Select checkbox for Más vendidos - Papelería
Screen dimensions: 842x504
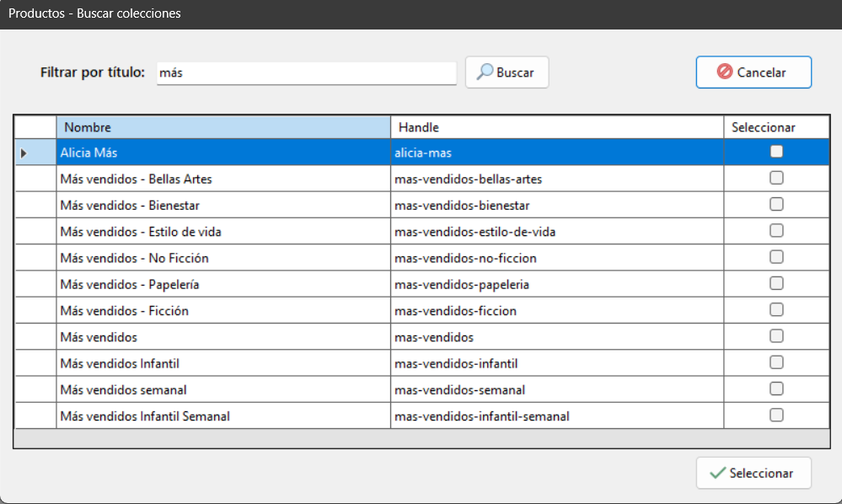(x=776, y=283)
